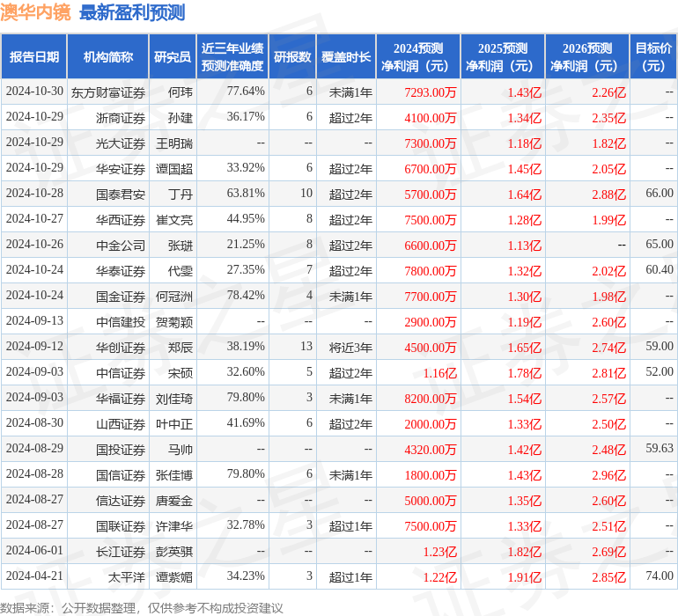Click target price 74.00

660,576
